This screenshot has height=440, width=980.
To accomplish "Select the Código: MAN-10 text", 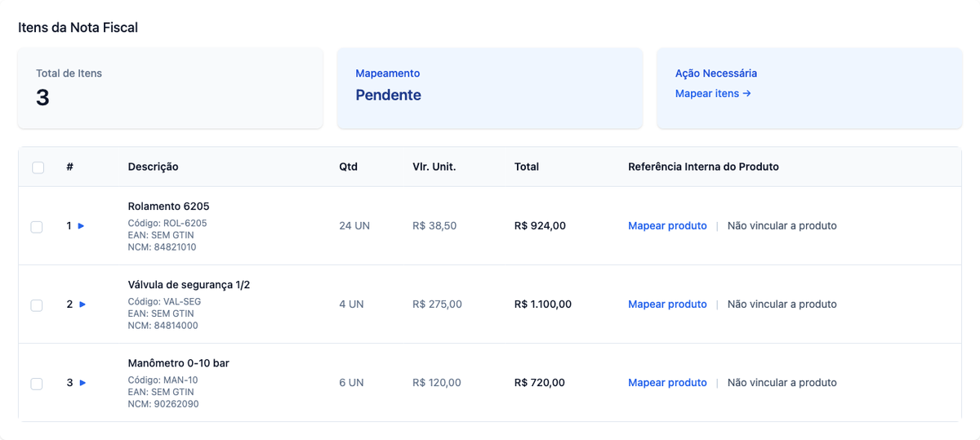I will (x=163, y=380).
